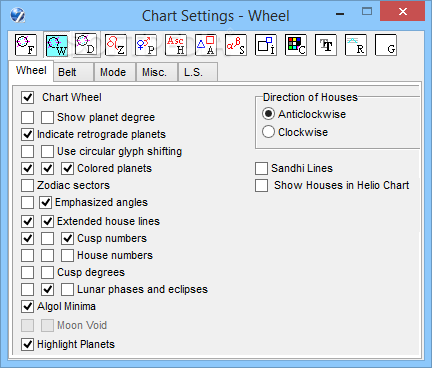Toggle third Cusp numbers checkbox
This screenshot has height=368, width=432.
(67, 238)
